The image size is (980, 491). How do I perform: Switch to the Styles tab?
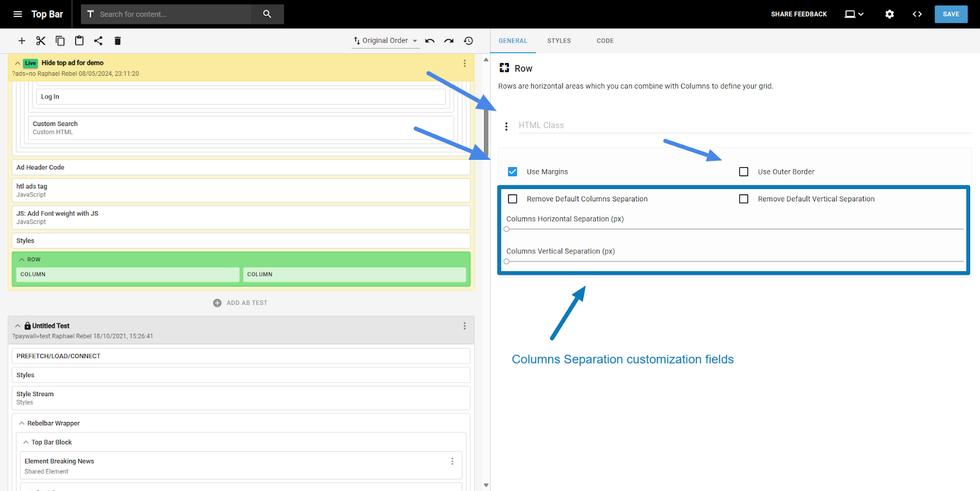(559, 41)
